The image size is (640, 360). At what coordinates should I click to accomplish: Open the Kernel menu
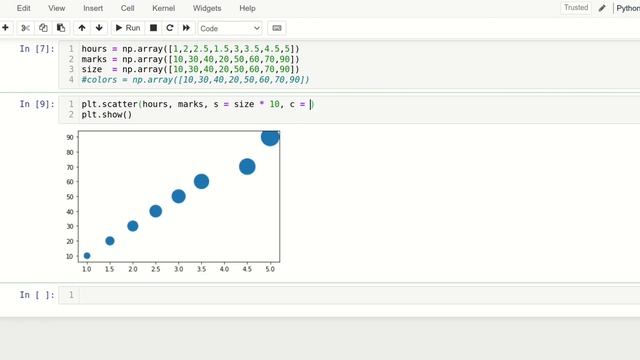pyautogui.click(x=163, y=8)
